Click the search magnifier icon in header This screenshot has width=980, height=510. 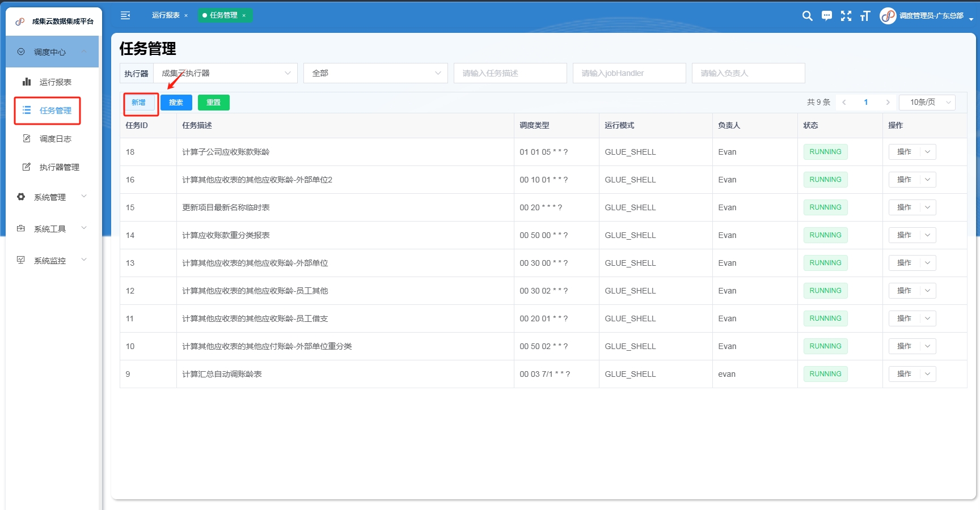click(807, 16)
